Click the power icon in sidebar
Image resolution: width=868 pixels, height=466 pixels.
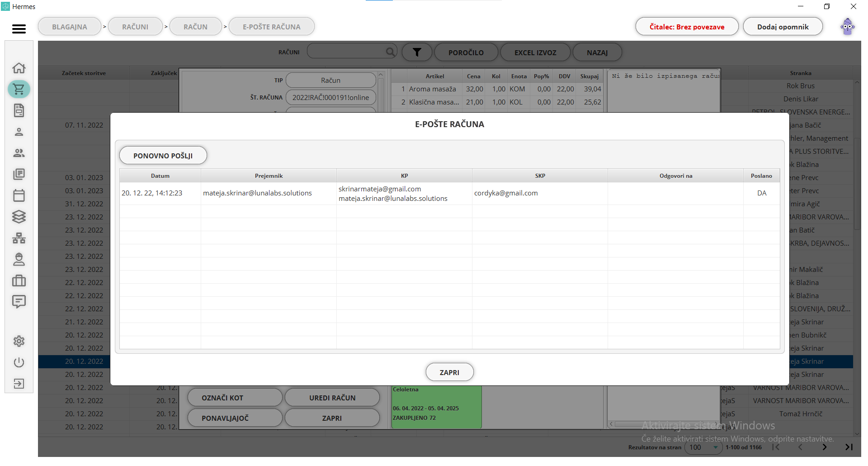coord(19,362)
